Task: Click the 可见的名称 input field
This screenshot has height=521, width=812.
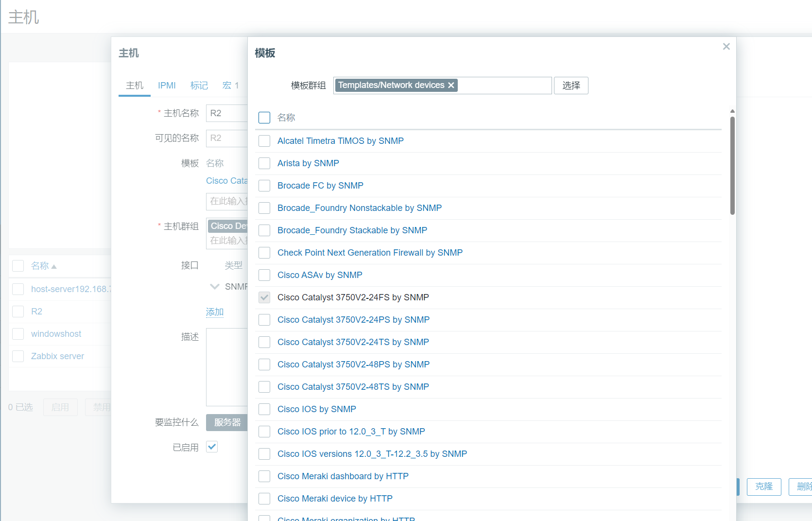Action: pyautogui.click(x=227, y=138)
